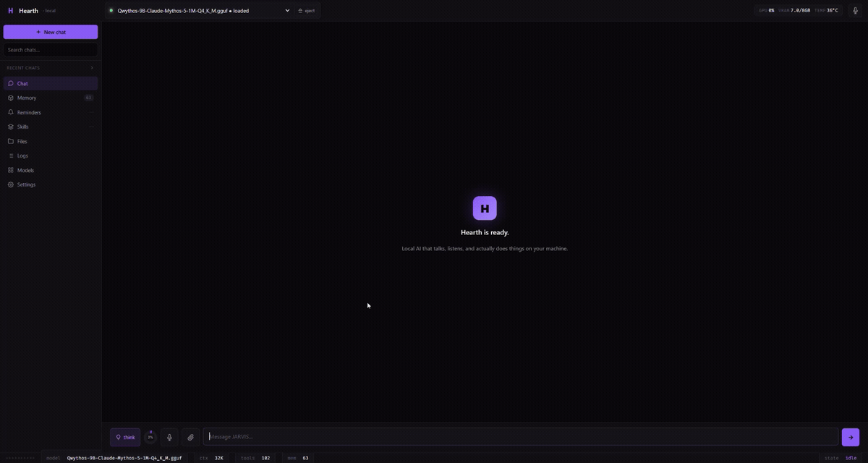868x463 pixels.
Task: Click the microphone icon in the top bar
Action: 856,11
